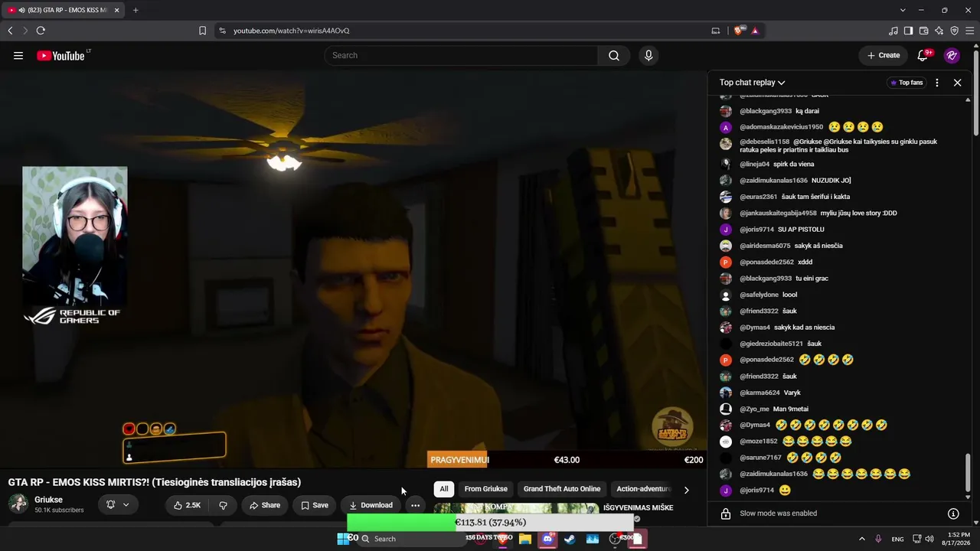Toggle the browser sidebar panel

click(908, 31)
